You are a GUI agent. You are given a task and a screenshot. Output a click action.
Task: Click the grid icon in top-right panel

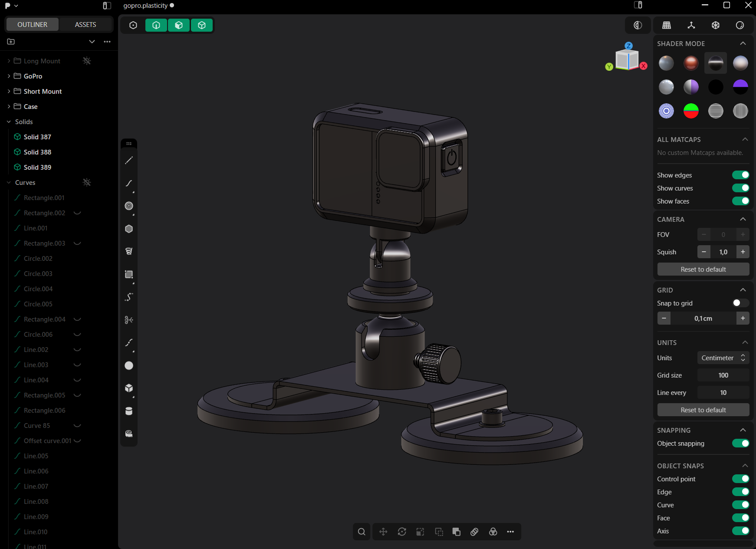pyautogui.click(x=667, y=25)
